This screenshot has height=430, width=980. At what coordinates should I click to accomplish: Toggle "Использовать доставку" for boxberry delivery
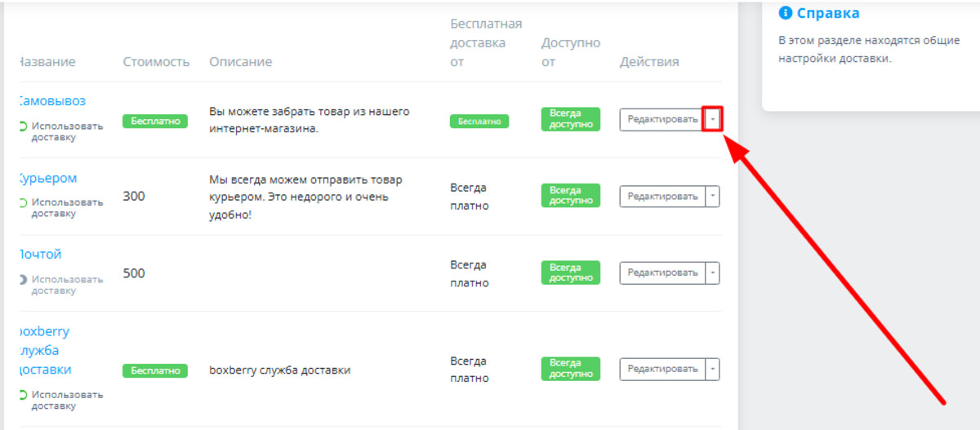point(23,395)
